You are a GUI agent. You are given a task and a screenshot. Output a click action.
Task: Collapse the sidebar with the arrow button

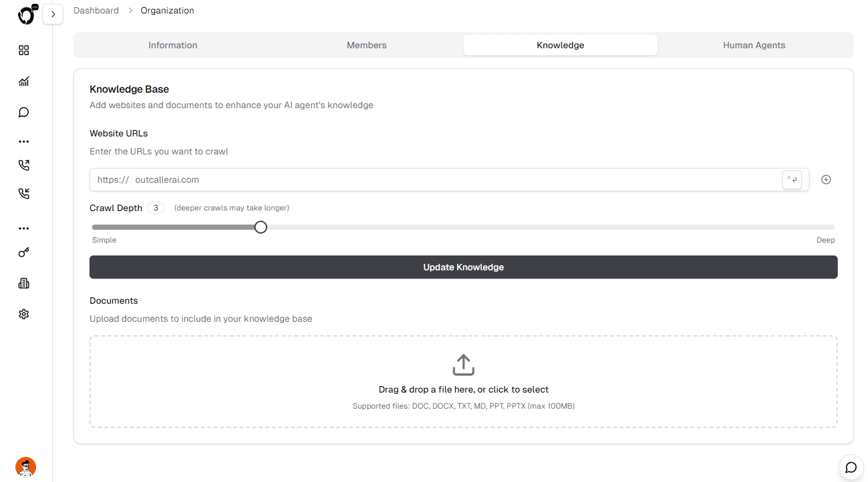point(53,14)
